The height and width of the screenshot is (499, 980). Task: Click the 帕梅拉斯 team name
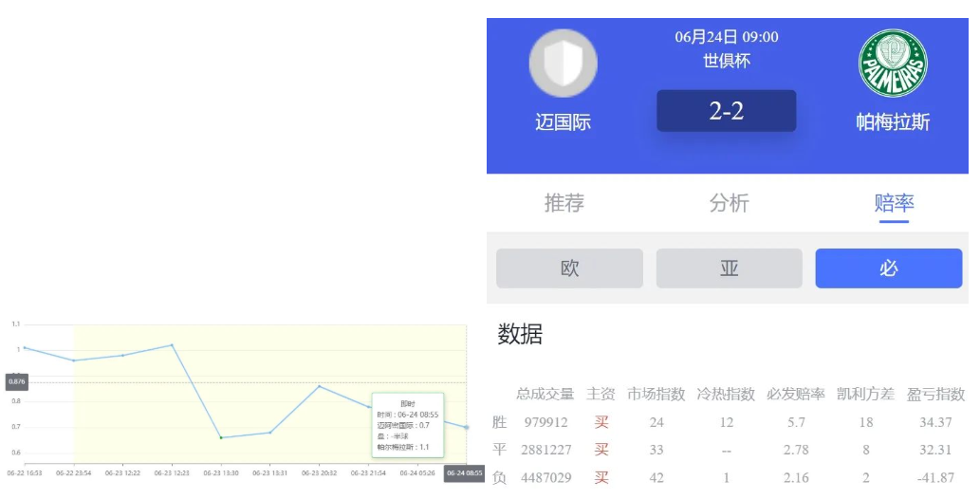(893, 122)
